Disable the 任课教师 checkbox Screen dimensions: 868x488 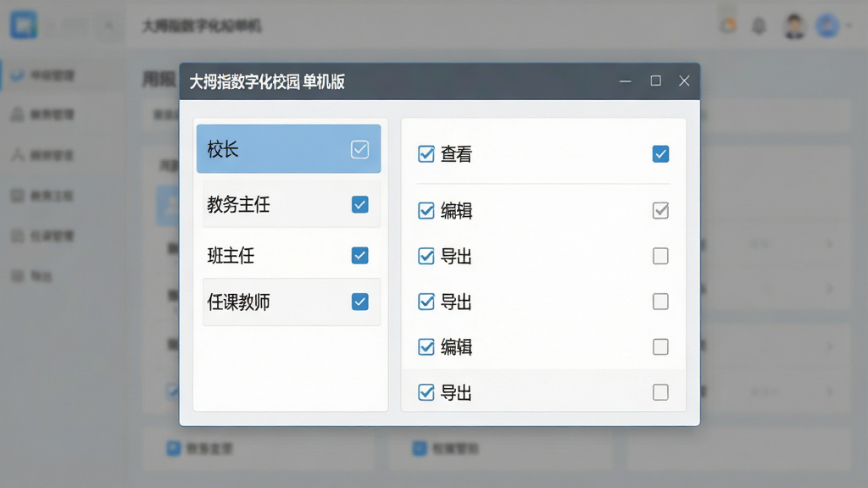tap(359, 302)
